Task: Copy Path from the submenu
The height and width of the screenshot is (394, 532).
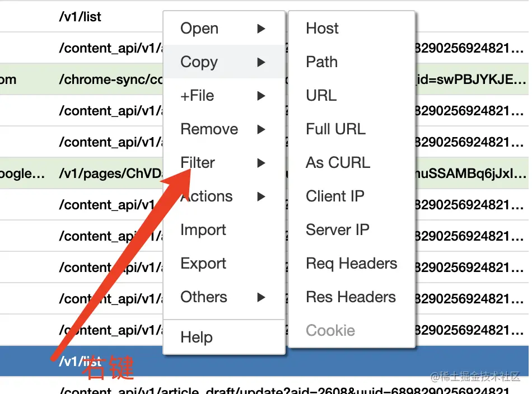Action: (x=352, y=62)
